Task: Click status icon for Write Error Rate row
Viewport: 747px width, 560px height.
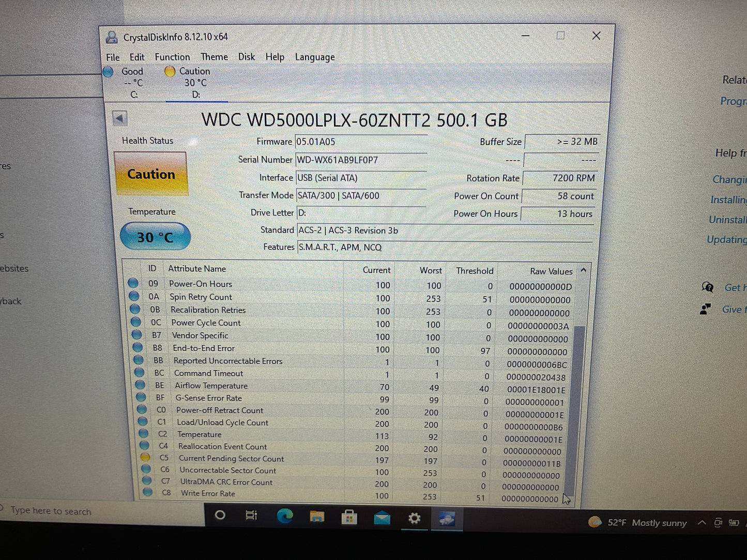Action: 148,492
